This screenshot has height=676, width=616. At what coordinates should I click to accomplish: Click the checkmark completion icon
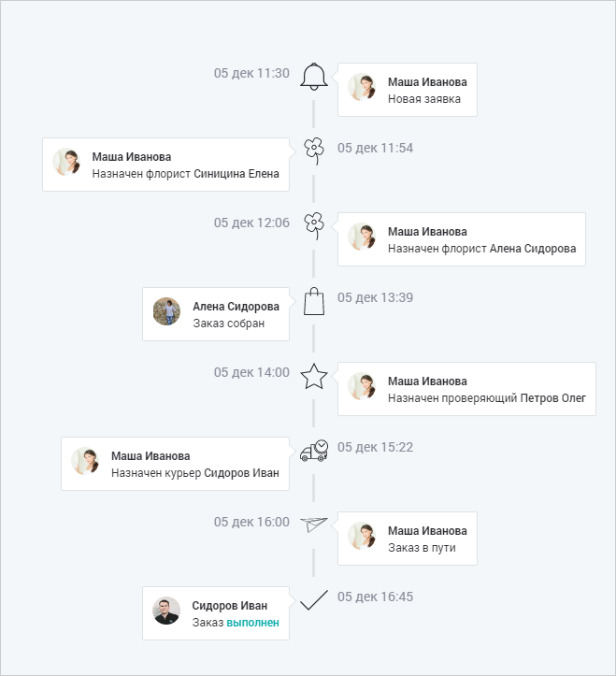pyautogui.click(x=314, y=599)
